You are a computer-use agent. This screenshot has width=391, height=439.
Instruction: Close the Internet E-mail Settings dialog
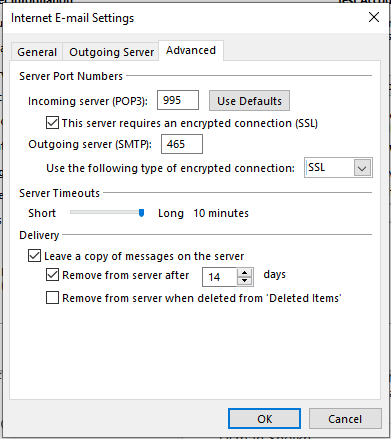(374, 17)
